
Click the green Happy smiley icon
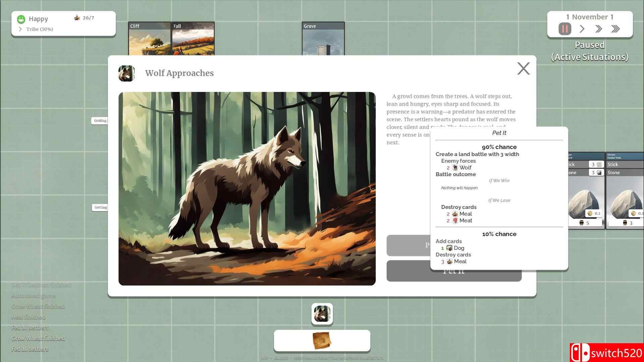pyautogui.click(x=21, y=19)
